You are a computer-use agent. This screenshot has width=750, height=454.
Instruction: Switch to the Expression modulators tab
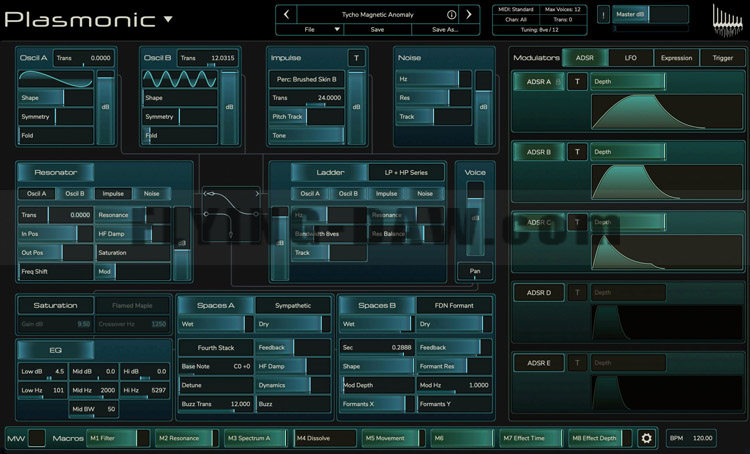676,58
